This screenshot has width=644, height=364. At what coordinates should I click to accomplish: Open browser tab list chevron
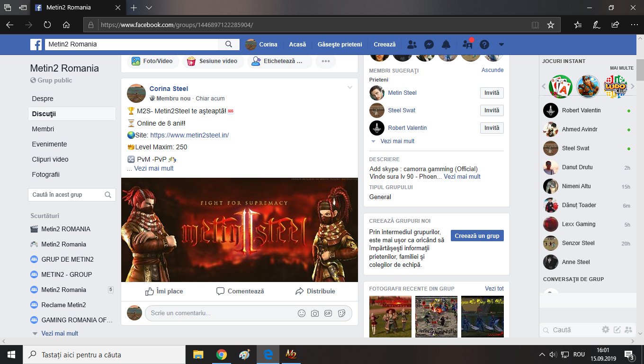pos(149,8)
